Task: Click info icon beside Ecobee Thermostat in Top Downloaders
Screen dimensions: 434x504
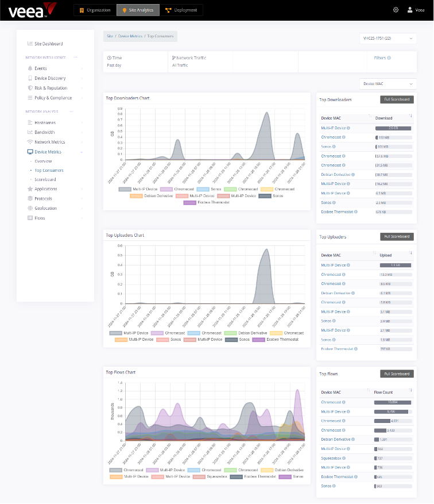Action: point(356,212)
